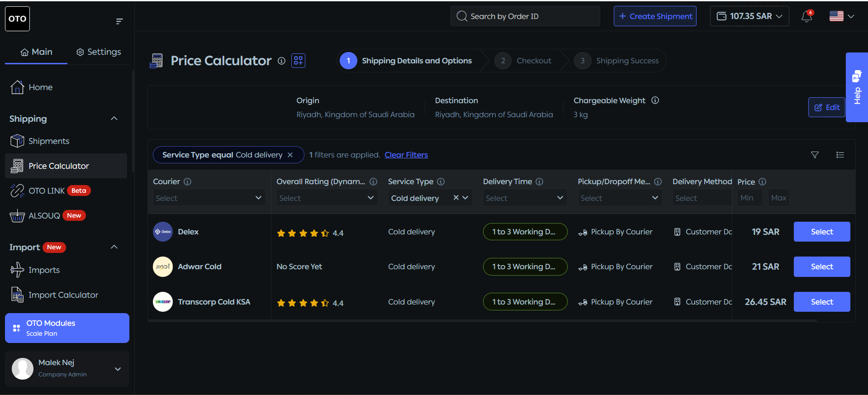The height and width of the screenshot is (395, 868).
Task: Open the Delivery Time filter dropdown
Action: click(525, 198)
